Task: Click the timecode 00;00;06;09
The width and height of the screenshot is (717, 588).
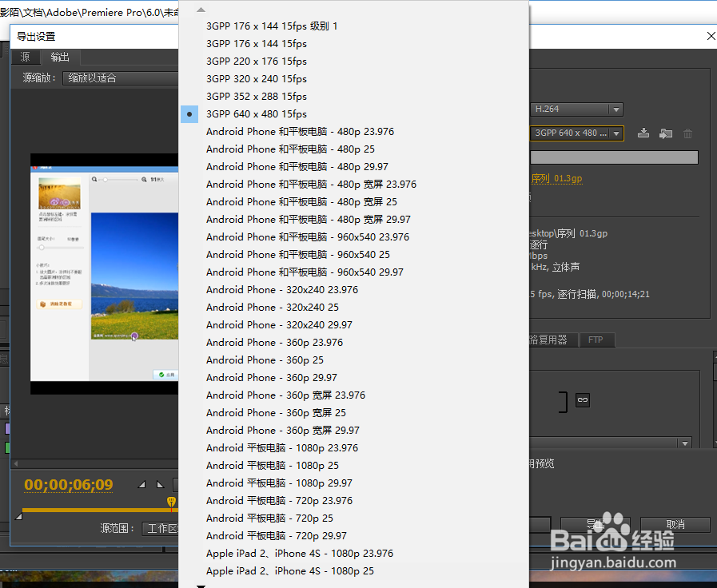Action: [69, 484]
